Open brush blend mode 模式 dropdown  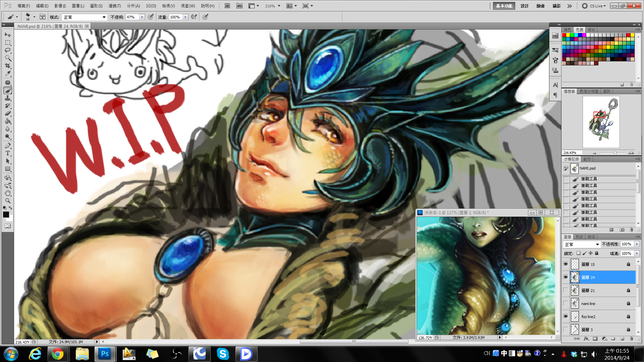pos(85,17)
